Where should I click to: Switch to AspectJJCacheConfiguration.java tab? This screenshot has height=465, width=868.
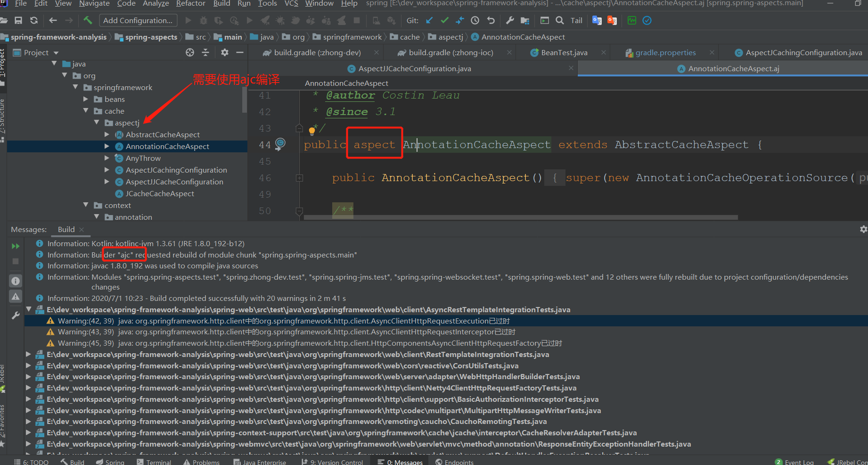point(415,69)
